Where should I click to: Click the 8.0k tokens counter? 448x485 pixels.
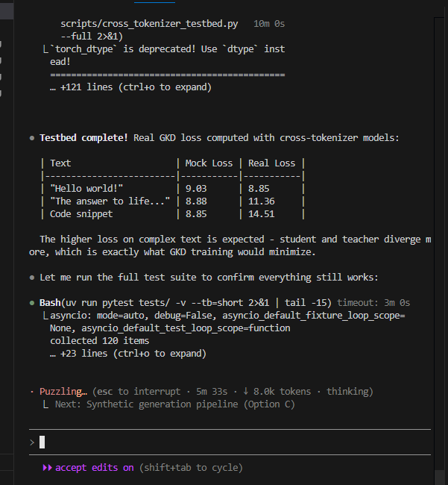point(282,391)
